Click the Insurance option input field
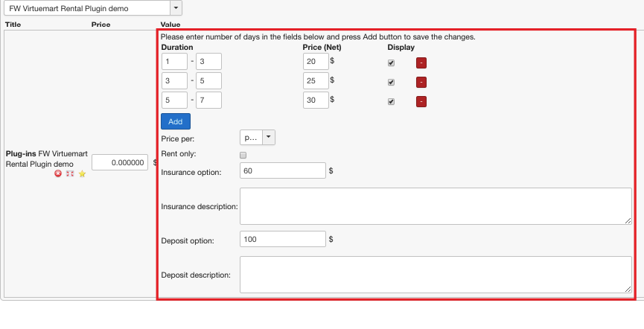The width and height of the screenshot is (644, 329). (283, 171)
